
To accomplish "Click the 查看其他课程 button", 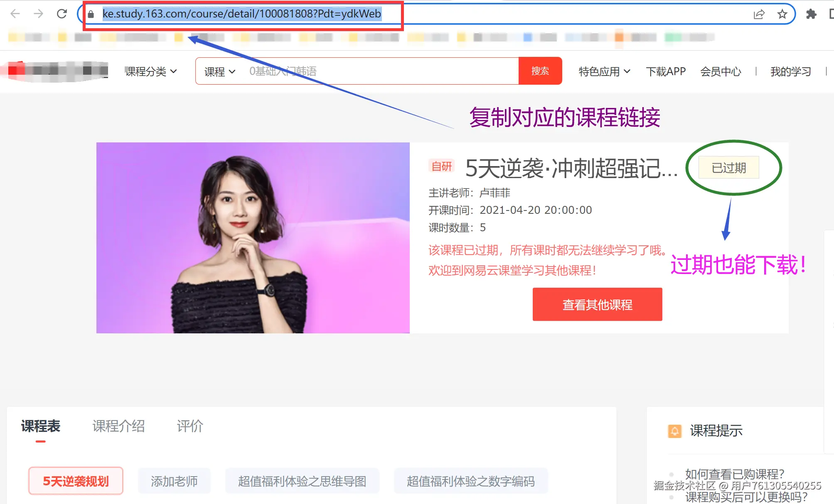I will tap(597, 304).
